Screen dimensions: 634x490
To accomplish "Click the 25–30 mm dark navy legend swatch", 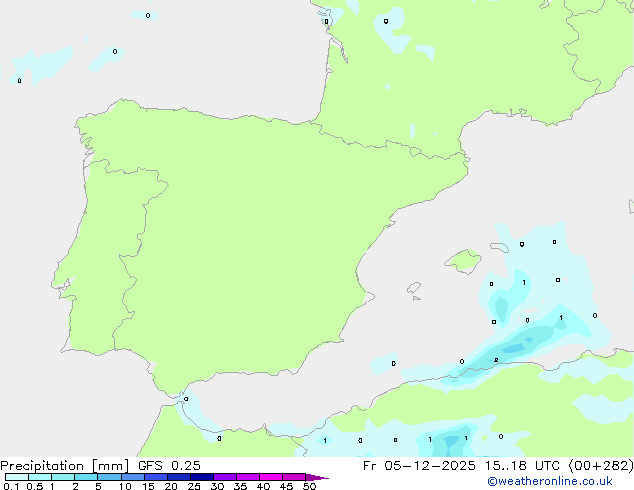I will [202, 477].
